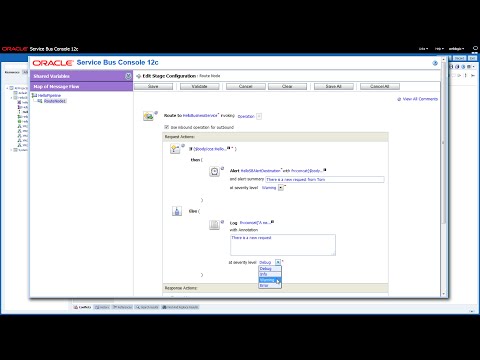Viewport: 480px width, 360px height.
Task: Select RouteNode1 in message flow tree
Action: tap(55, 101)
